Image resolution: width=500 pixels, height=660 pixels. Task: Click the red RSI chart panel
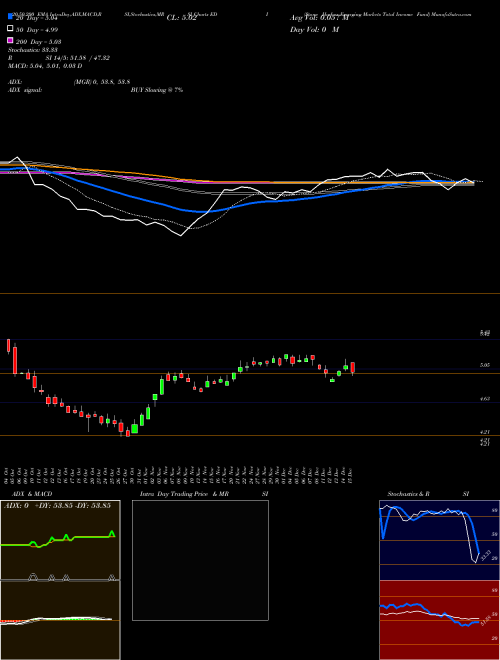coord(439,620)
